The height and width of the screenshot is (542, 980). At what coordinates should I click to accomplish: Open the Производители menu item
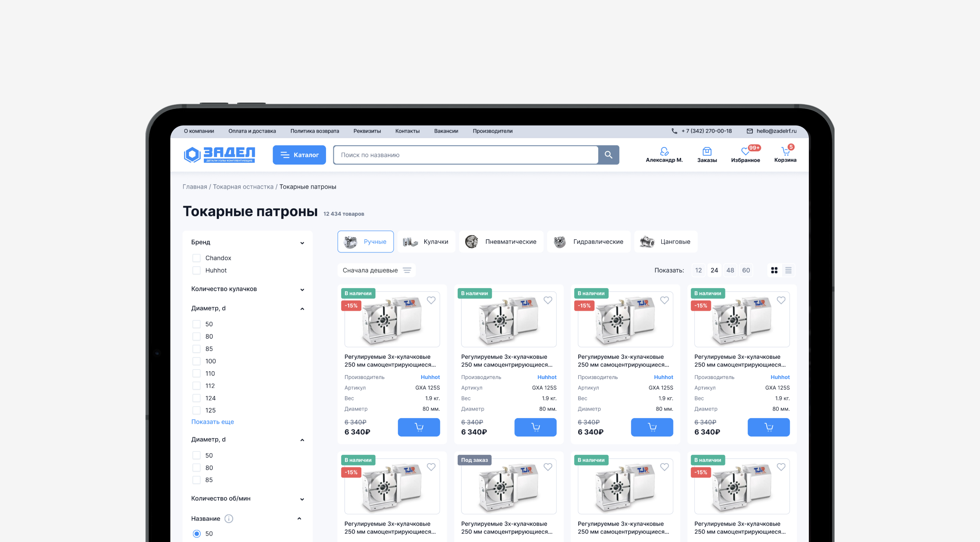[x=492, y=131]
